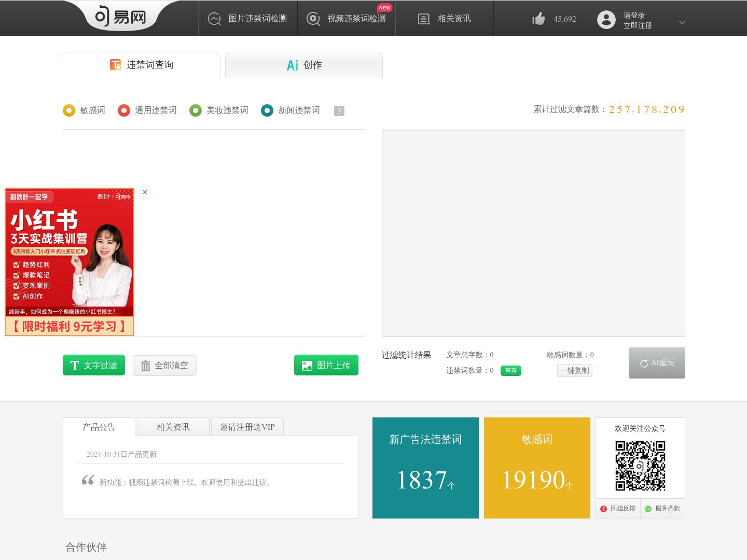
Task: Click the news document icon in the navbar
Action: 424,19
